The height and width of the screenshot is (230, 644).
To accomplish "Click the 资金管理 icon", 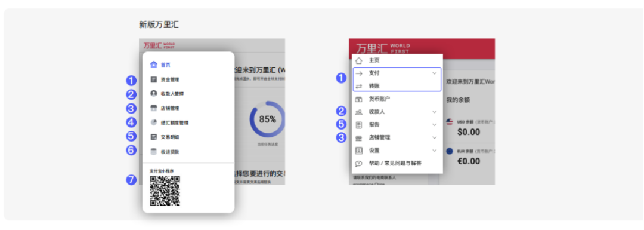I will click(154, 79).
